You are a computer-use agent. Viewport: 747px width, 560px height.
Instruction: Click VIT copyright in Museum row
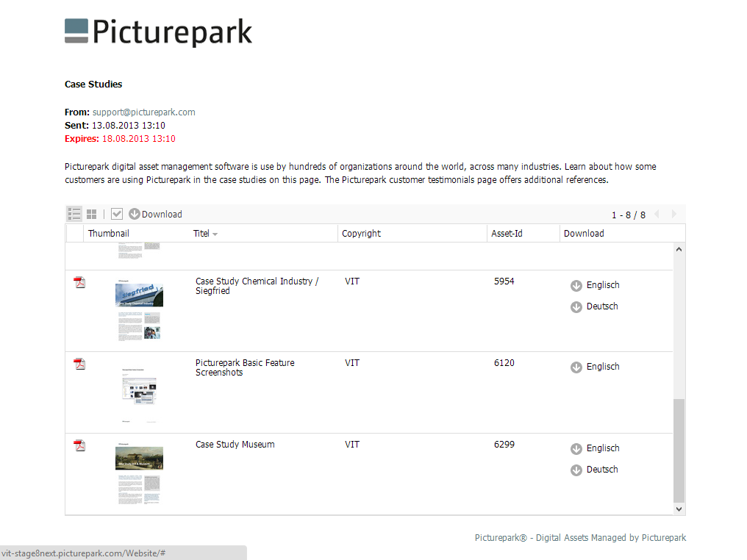(352, 445)
